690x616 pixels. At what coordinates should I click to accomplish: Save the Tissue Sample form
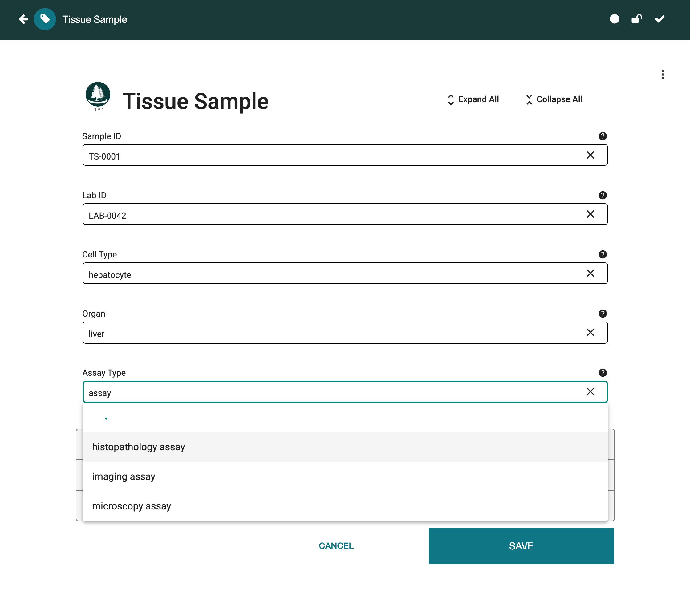pos(522,546)
